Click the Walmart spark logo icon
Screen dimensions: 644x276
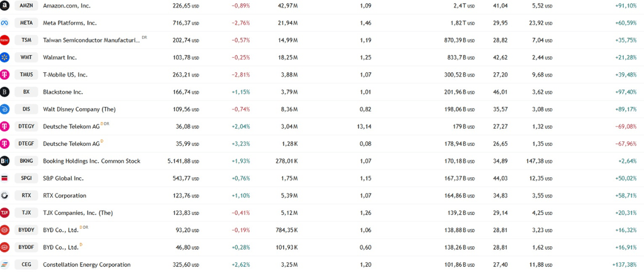tap(5, 57)
